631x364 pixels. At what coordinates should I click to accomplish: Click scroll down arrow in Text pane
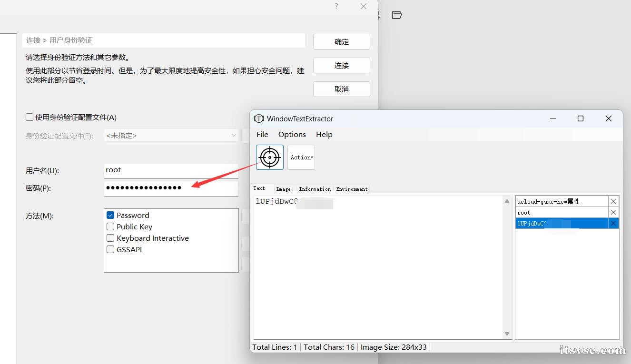pyautogui.click(x=507, y=334)
